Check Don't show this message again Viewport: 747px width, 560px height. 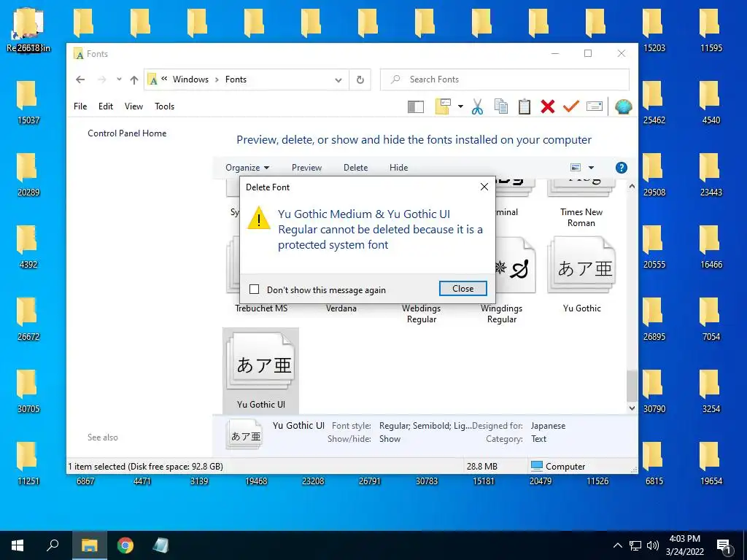pyautogui.click(x=255, y=289)
